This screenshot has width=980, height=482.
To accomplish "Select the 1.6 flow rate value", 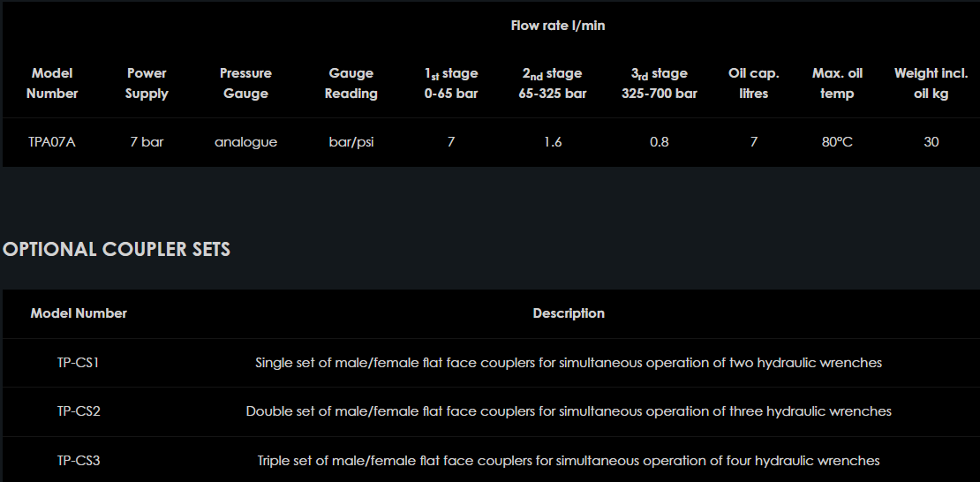I will 553,142.
